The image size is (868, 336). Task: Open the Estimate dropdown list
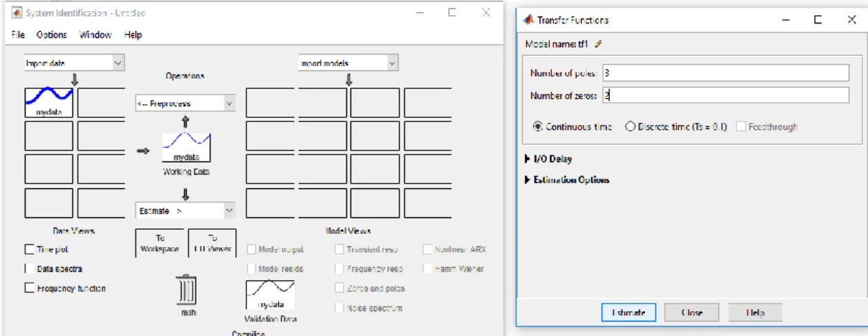185,210
